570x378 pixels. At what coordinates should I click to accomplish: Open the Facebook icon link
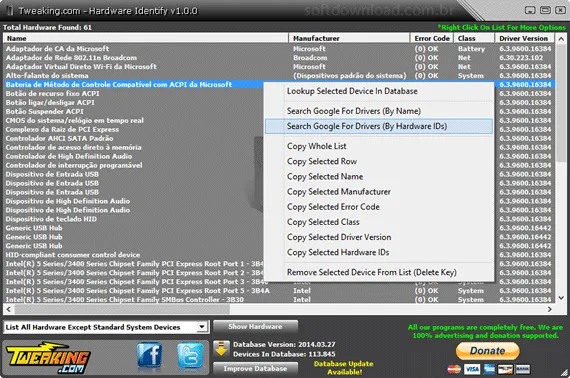(x=149, y=355)
